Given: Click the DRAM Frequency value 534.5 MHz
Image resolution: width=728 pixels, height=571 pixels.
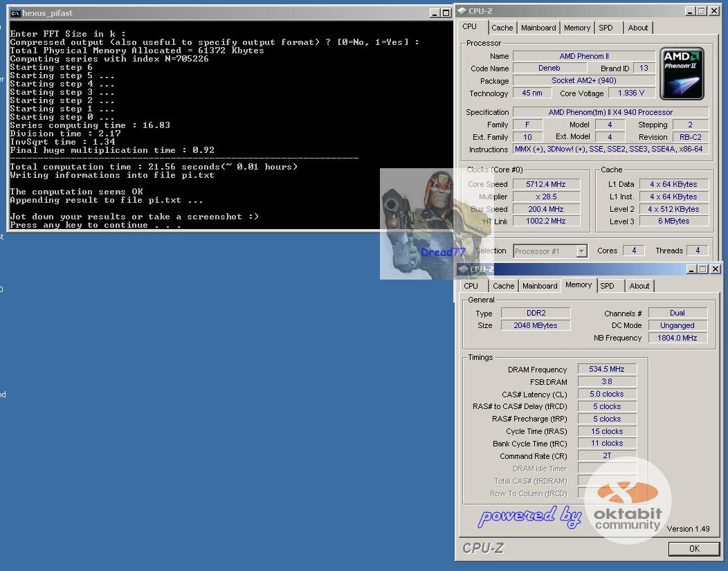Looking at the screenshot, I should (x=607, y=370).
